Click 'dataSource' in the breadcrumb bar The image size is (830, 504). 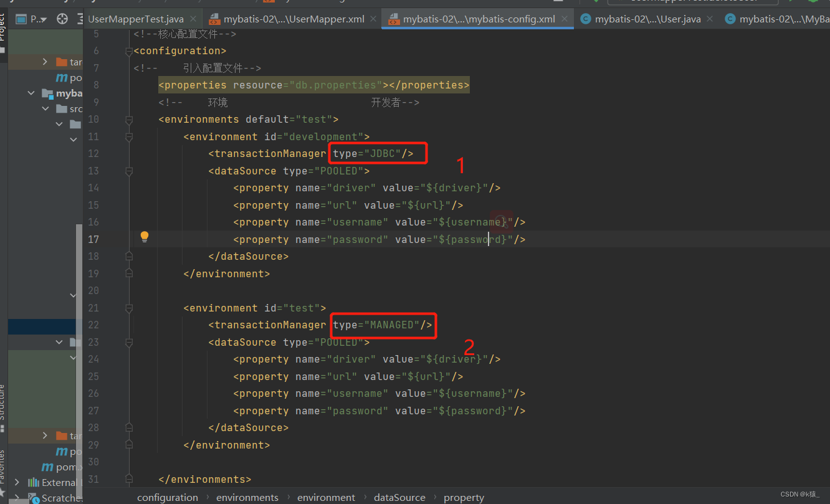click(x=399, y=497)
